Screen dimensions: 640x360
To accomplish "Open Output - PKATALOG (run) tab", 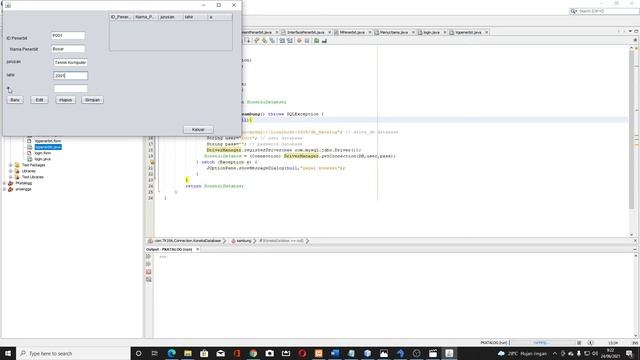I will 169,249.
